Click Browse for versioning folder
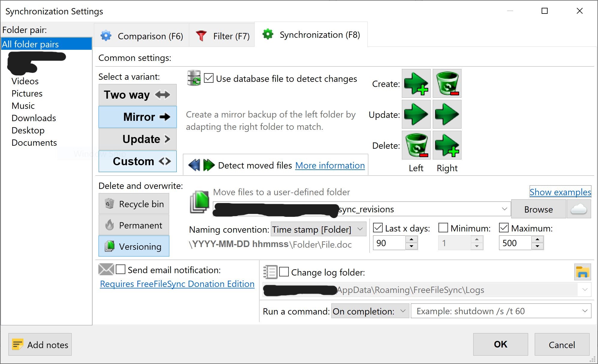 539,209
